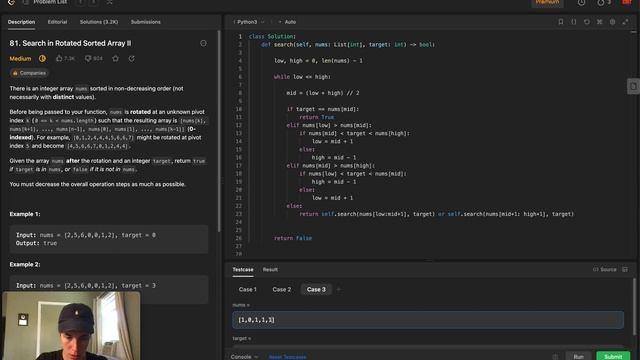Click the Reset Testcases link
Viewport: 640px width, 360px height.
(x=287, y=357)
